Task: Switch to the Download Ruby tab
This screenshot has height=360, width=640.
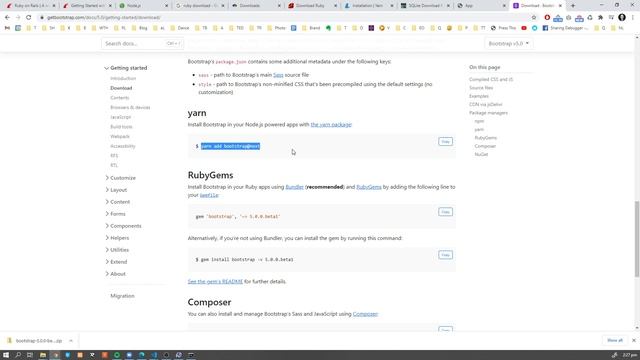Action: [x=312, y=6]
